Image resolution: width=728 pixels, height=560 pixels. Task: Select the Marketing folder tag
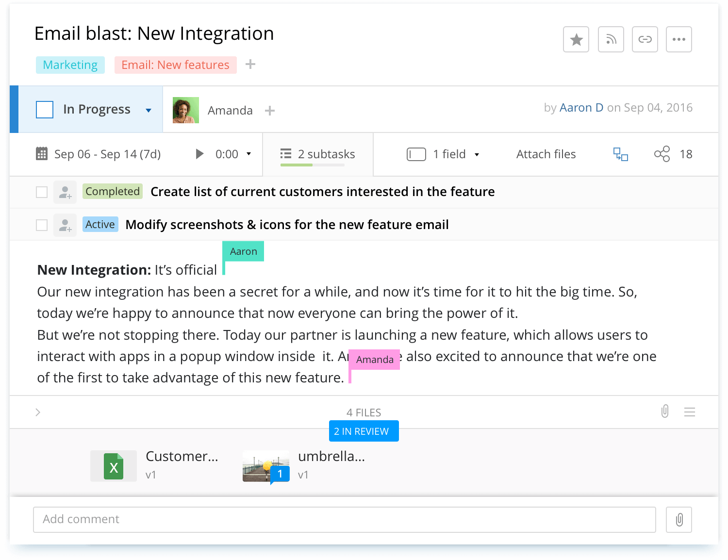[70, 65]
